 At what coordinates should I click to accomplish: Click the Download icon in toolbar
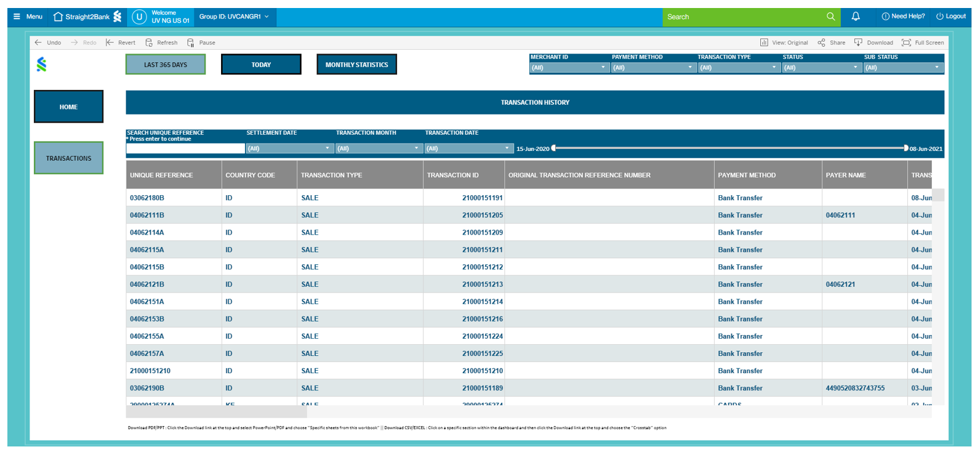click(x=858, y=42)
